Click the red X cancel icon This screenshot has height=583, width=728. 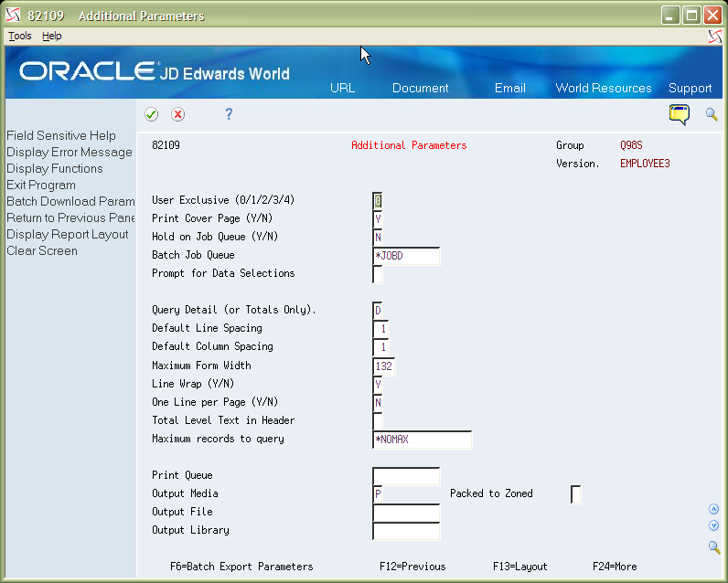(177, 114)
